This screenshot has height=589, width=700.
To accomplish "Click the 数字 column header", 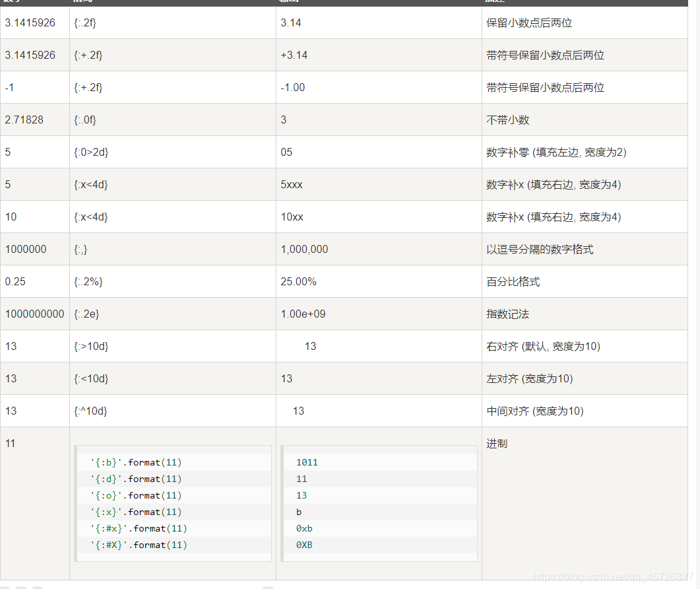I will coord(13,2).
